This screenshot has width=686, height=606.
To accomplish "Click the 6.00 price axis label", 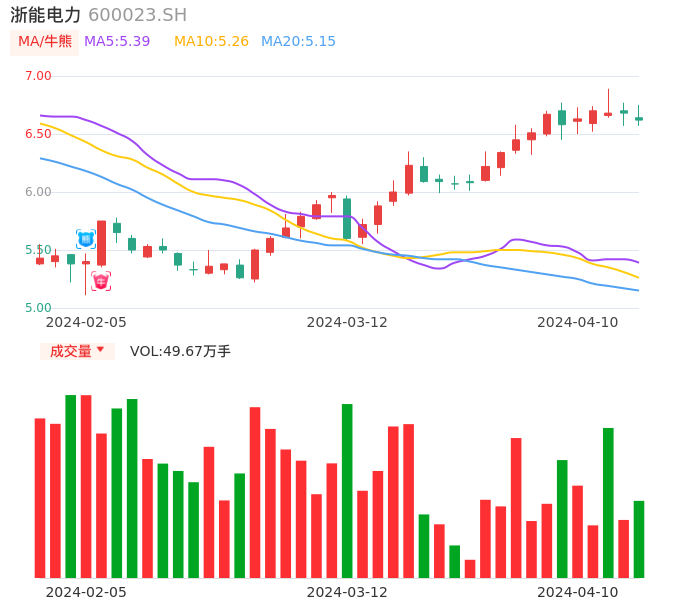I will click(38, 192).
